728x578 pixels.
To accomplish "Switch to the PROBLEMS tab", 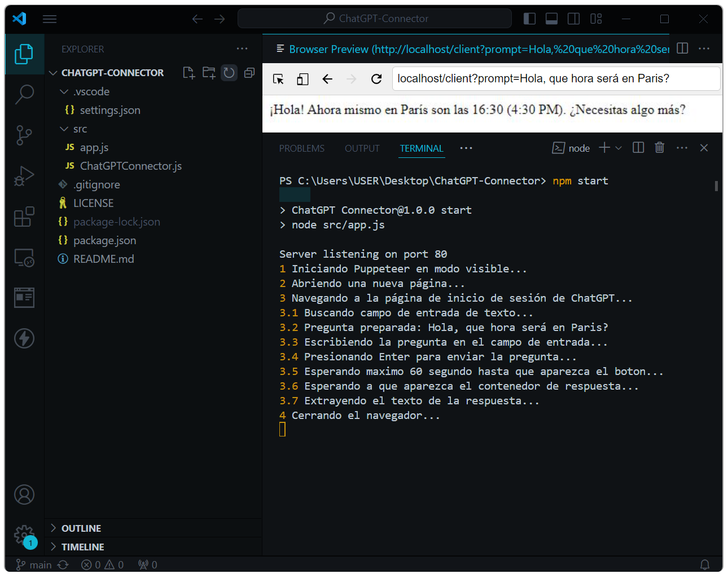I will [301, 148].
